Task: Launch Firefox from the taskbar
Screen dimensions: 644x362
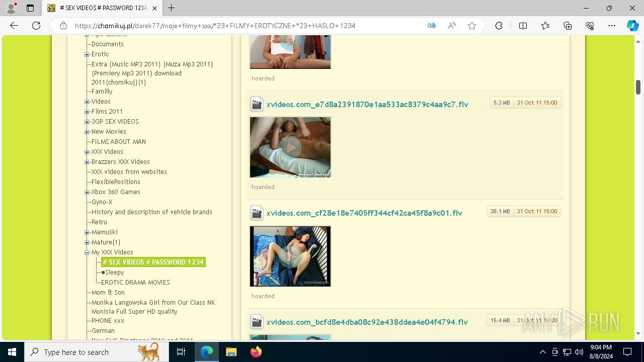Action: tap(256, 352)
